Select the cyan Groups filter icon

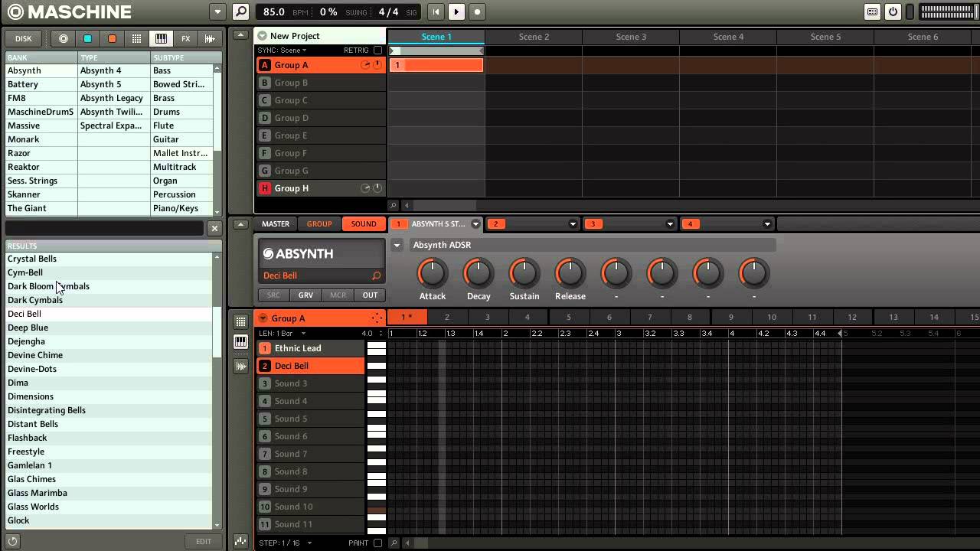(x=87, y=38)
